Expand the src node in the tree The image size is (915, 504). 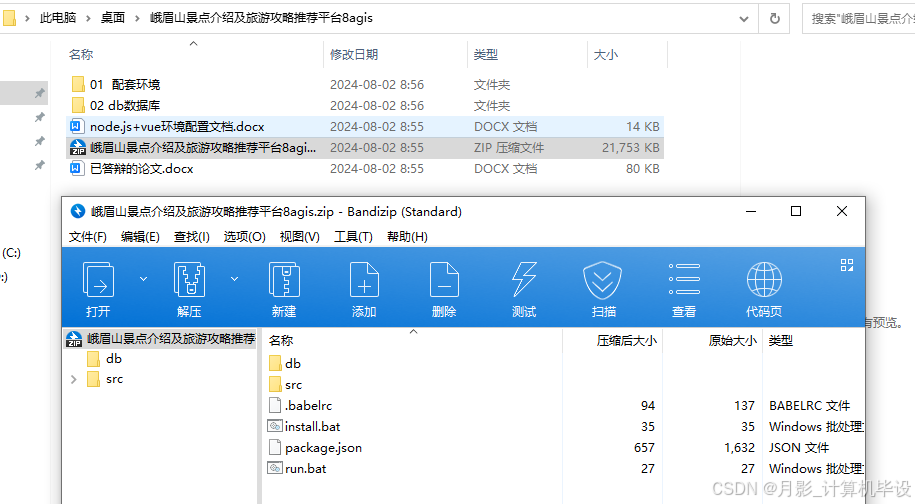pyautogui.click(x=74, y=380)
